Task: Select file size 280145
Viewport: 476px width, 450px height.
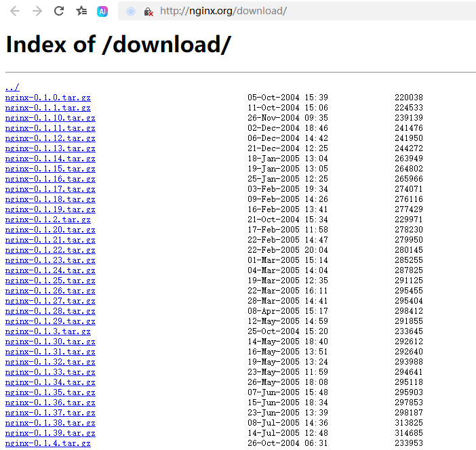Action: [409, 250]
